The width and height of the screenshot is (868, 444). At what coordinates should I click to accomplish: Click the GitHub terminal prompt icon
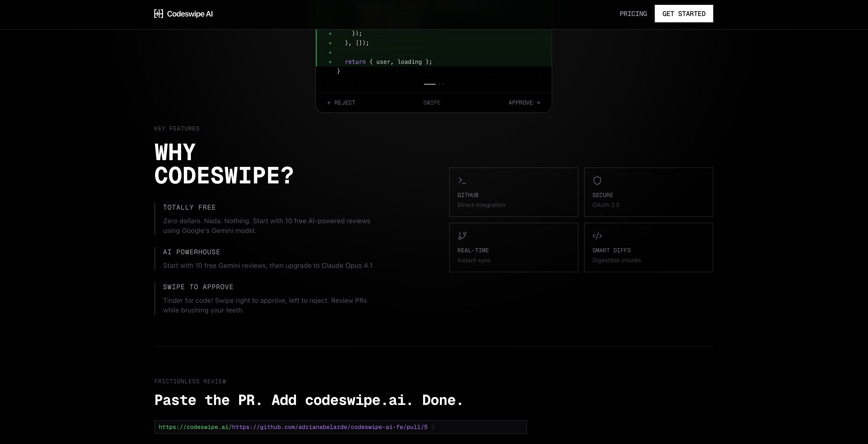(462, 181)
